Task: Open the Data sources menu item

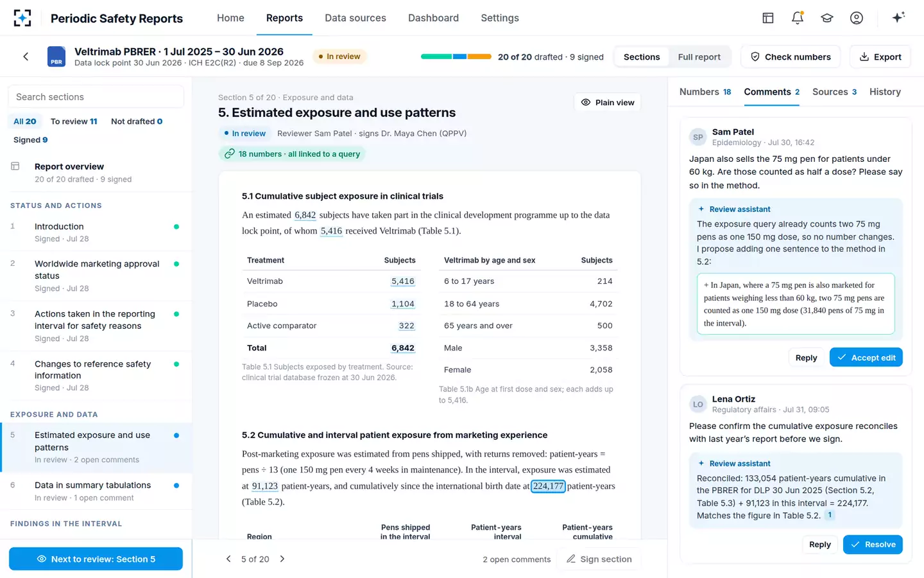Action: [355, 18]
